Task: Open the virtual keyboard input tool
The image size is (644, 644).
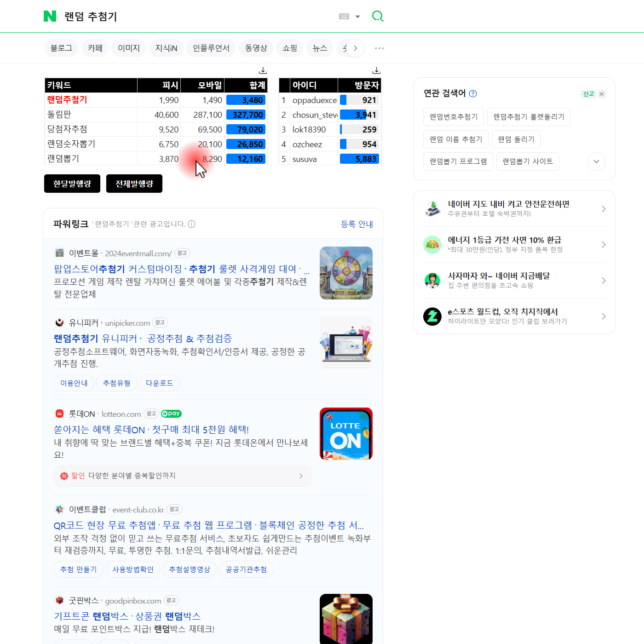Action: tap(344, 17)
